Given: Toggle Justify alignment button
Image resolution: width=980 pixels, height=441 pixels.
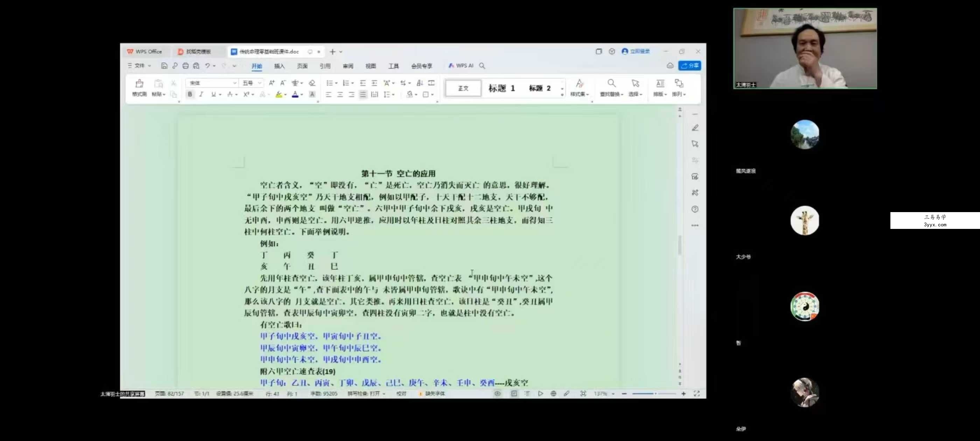Looking at the screenshot, I should 363,94.
